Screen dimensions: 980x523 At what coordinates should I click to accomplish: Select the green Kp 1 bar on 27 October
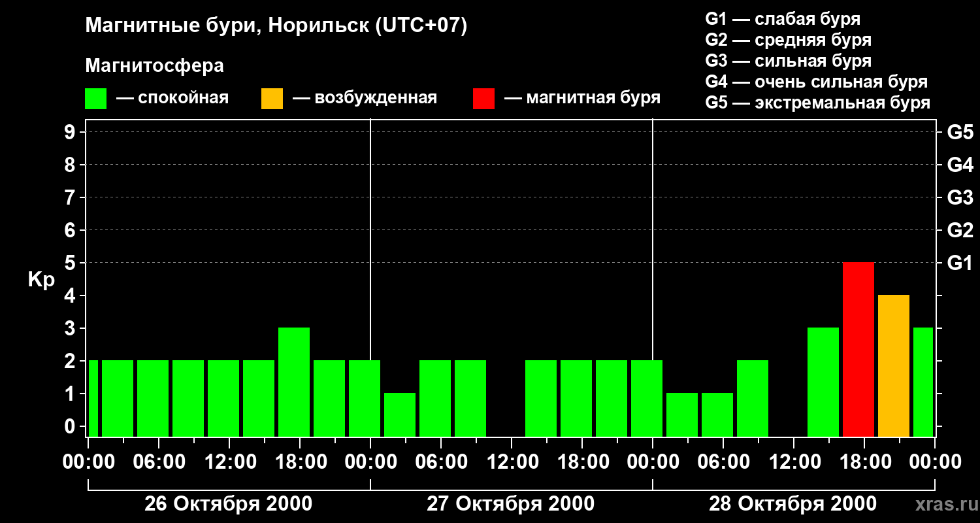click(400, 414)
